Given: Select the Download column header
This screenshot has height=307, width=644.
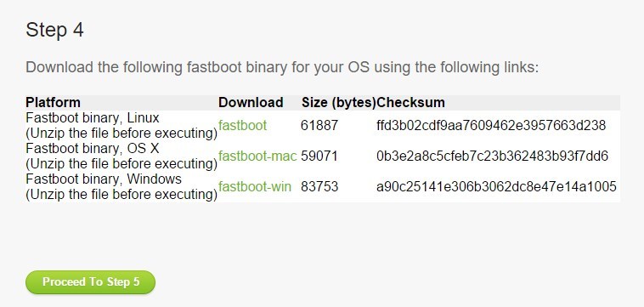Looking at the screenshot, I should pos(251,102).
